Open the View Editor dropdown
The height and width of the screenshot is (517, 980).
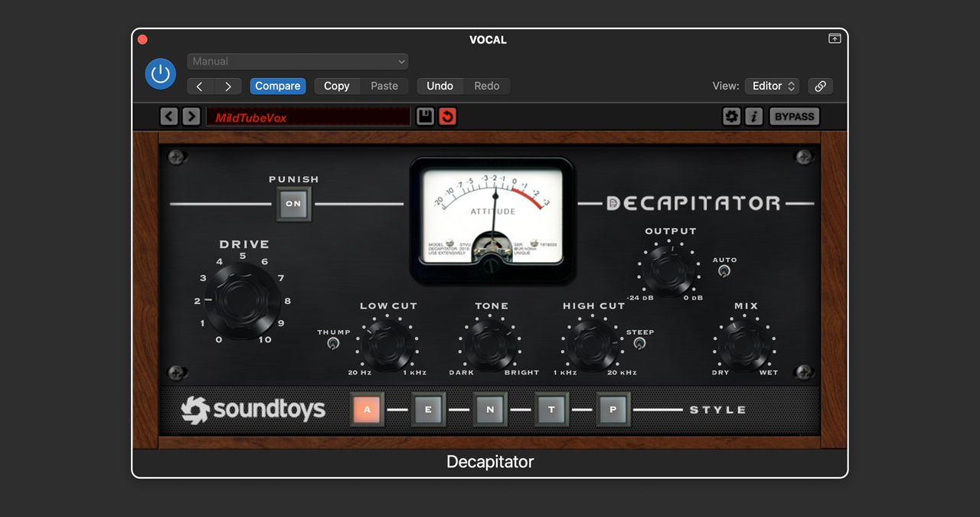pyautogui.click(x=772, y=87)
